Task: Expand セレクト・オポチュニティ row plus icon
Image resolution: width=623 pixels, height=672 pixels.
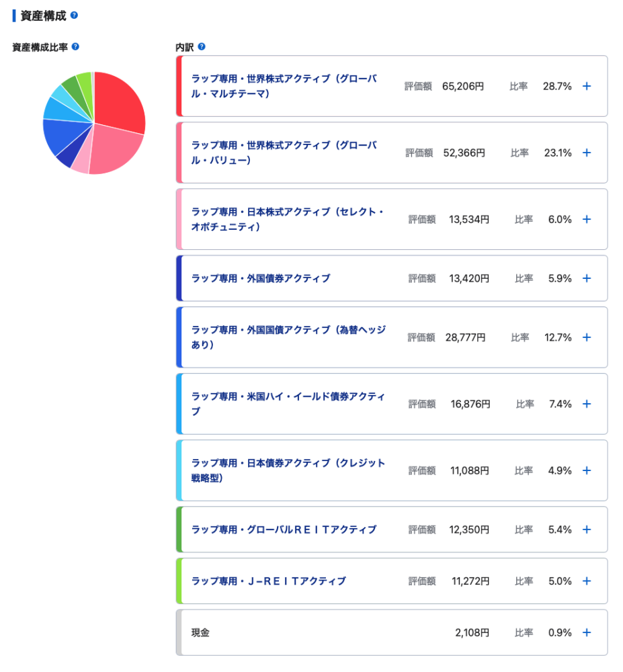Action: click(586, 219)
